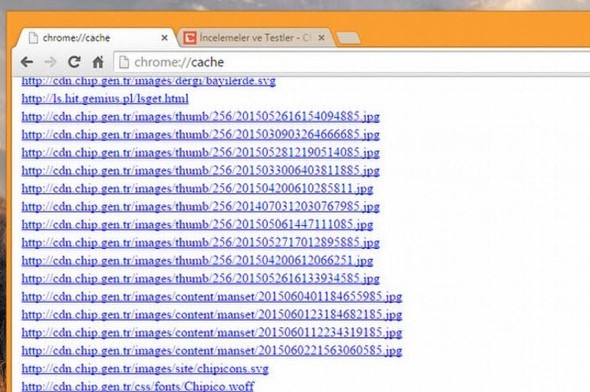Switch to İncelemeler ve Testler tab
The image size is (590, 392).
pyautogui.click(x=255, y=38)
